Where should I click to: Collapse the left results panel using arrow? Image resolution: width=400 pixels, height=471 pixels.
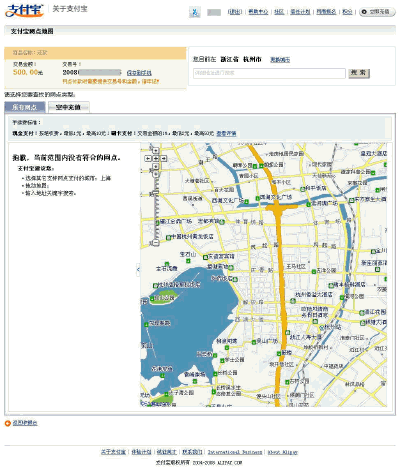click(138, 269)
